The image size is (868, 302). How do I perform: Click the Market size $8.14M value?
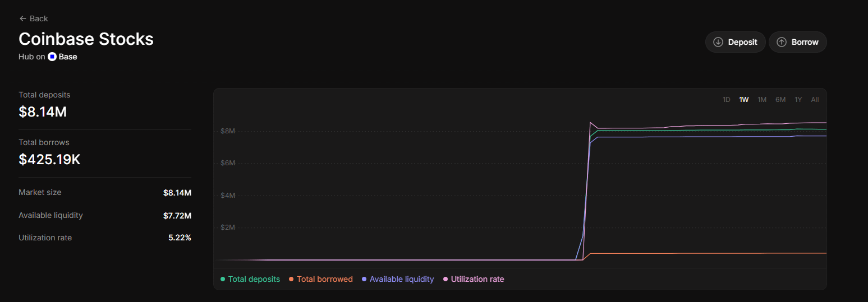[177, 193]
